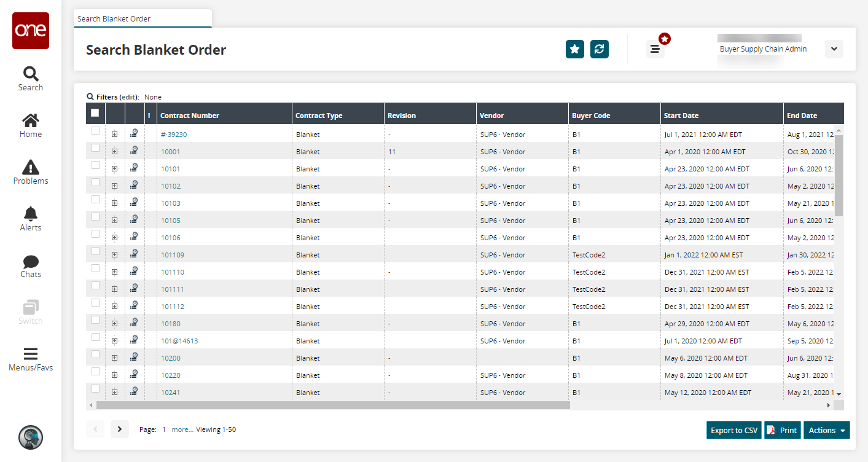Add page to favorites with star button
Viewport: 868px width, 462px height.
tap(575, 49)
